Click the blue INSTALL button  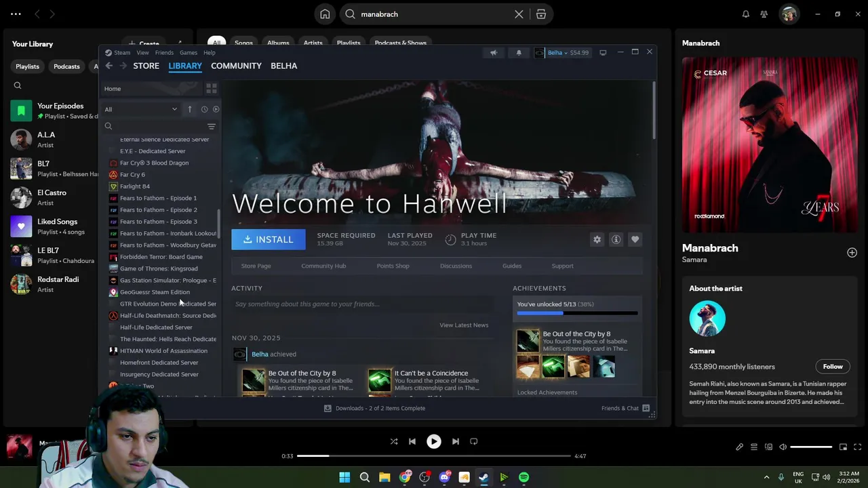(269, 239)
